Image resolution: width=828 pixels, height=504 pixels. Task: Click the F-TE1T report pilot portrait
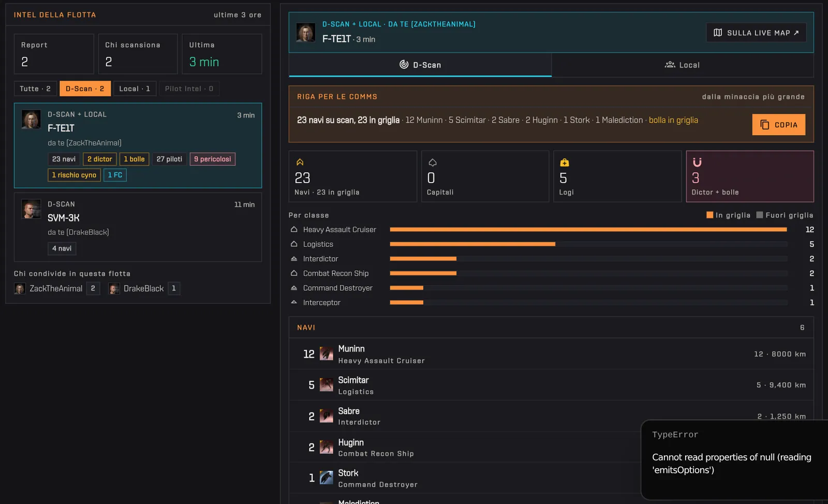[x=31, y=120]
